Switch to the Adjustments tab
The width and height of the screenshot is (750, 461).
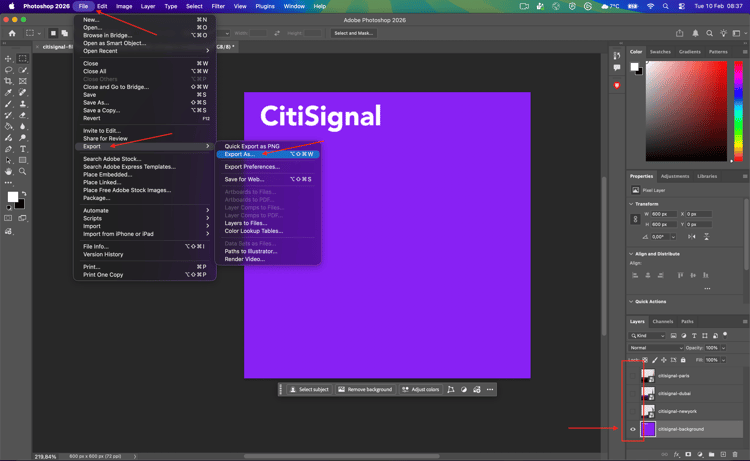[x=675, y=176]
